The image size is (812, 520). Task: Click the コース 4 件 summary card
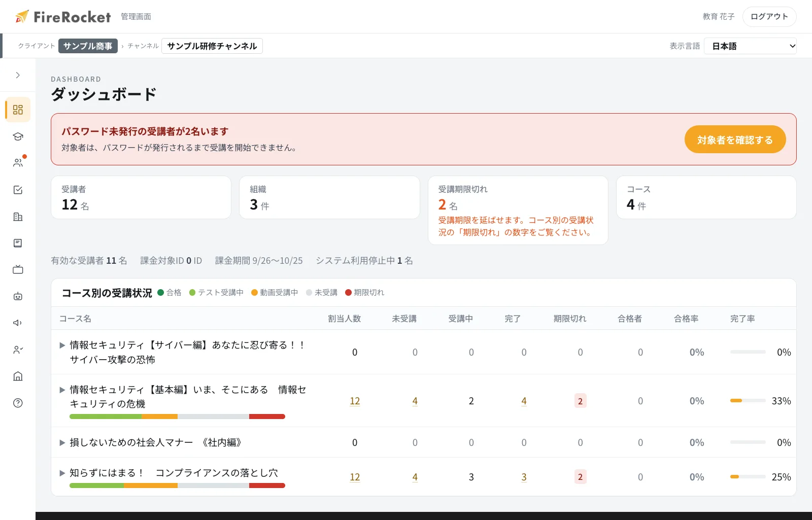706,197
